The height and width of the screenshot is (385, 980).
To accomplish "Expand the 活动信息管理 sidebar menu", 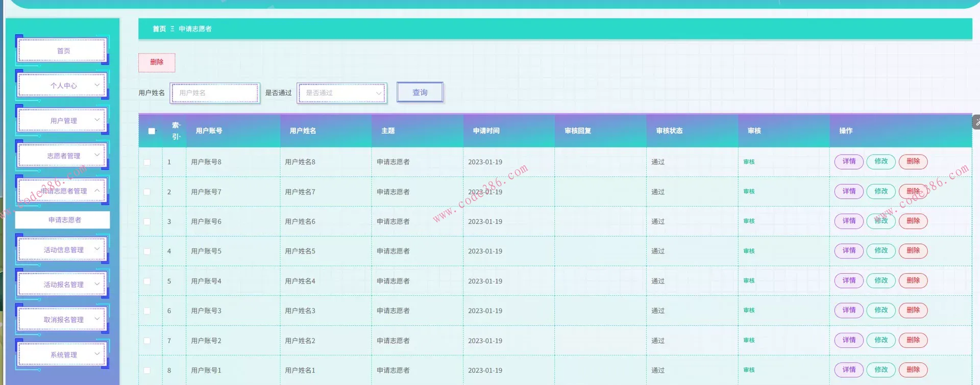I will point(63,250).
